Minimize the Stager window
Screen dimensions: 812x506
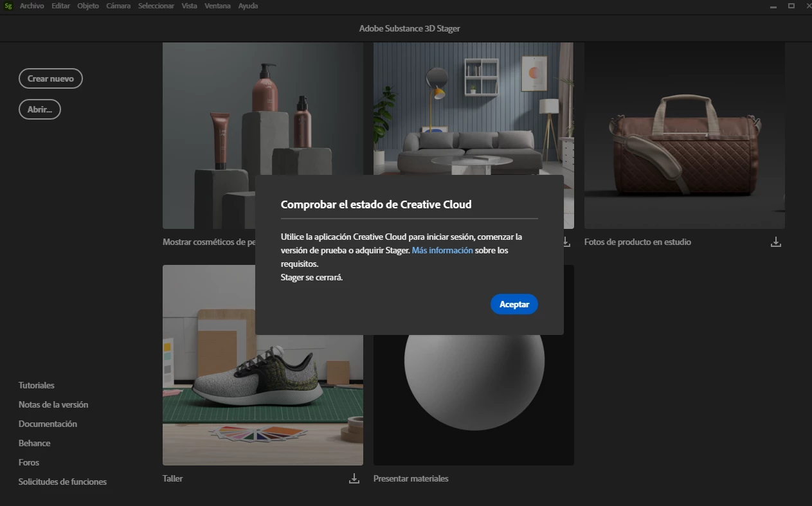pyautogui.click(x=773, y=6)
